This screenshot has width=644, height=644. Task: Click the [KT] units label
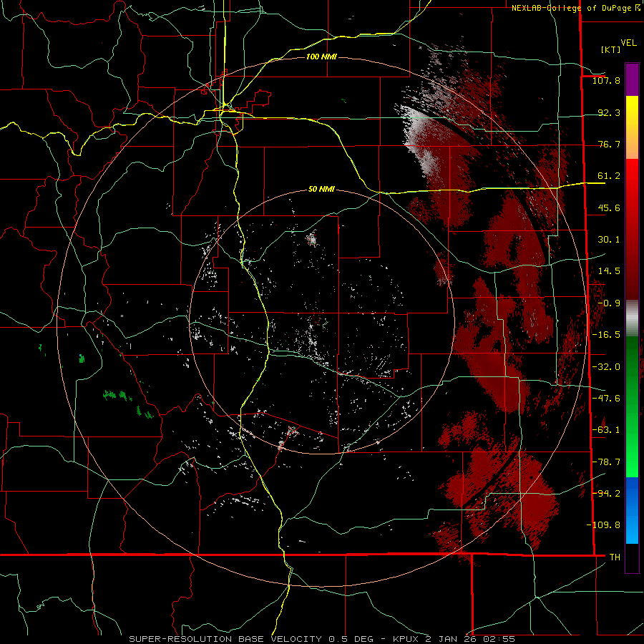[x=610, y=49]
